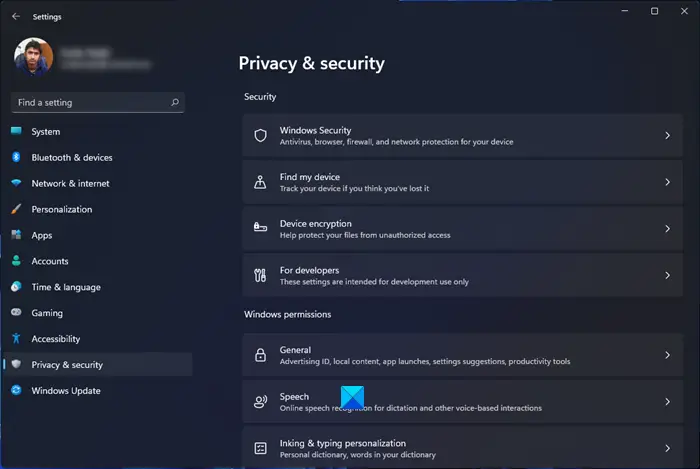Click the Inking & typing personalization icon
Image resolution: width=700 pixels, height=469 pixels.
pyautogui.click(x=260, y=448)
